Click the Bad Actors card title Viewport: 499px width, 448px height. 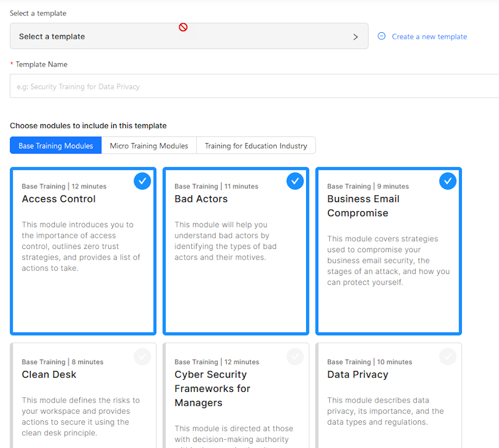pyautogui.click(x=201, y=199)
